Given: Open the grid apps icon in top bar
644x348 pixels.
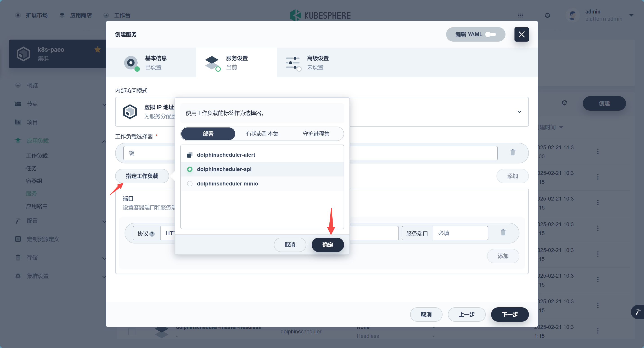Looking at the screenshot, I should pyautogui.click(x=520, y=15).
